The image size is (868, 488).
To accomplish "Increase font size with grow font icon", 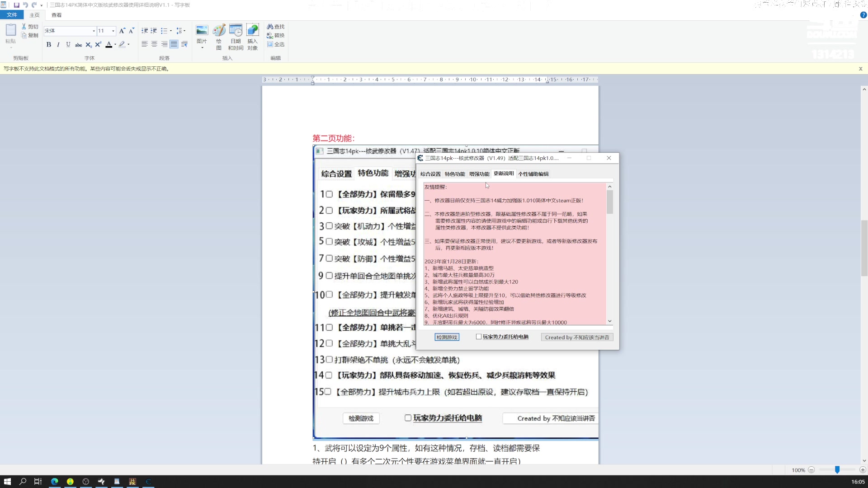I will (x=122, y=31).
